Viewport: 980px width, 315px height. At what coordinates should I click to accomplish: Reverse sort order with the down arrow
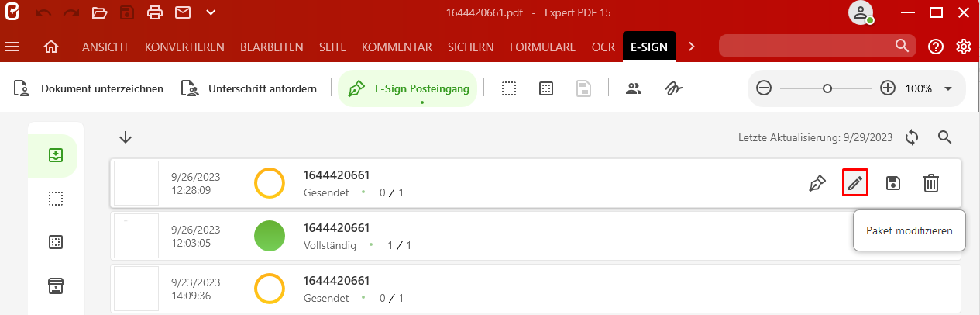tap(126, 137)
